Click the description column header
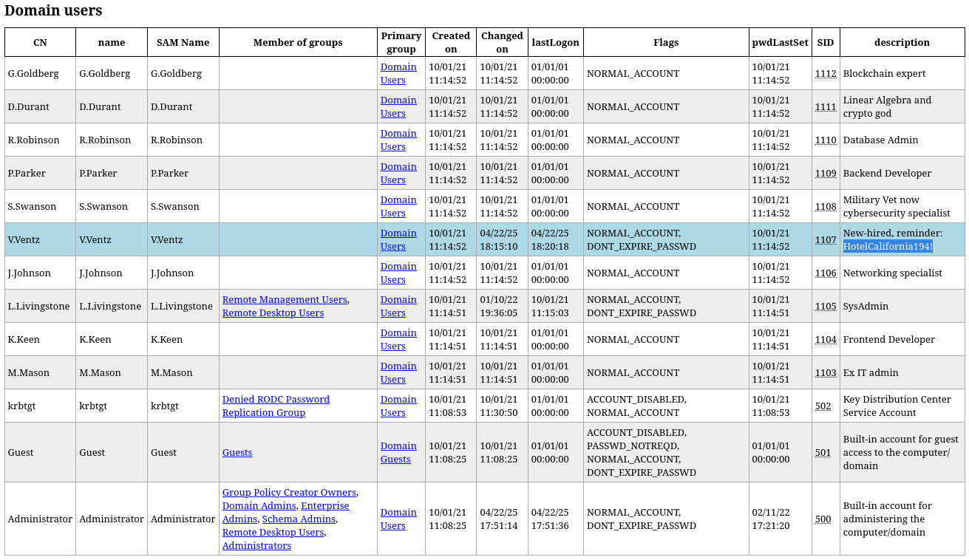The image size is (969, 560). [x=902, y=42]
